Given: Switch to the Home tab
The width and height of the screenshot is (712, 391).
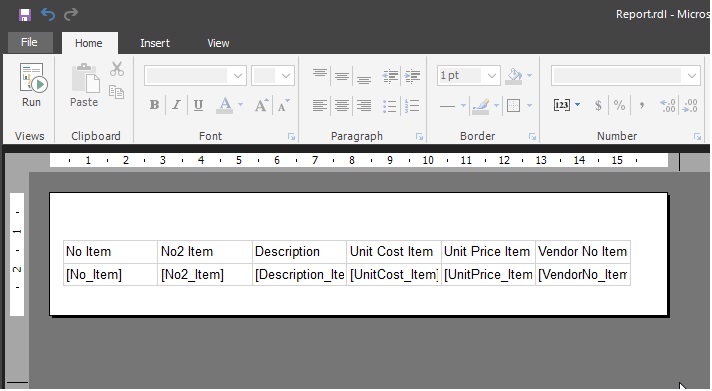Looking at the screenshot, I should pos(89,43).
